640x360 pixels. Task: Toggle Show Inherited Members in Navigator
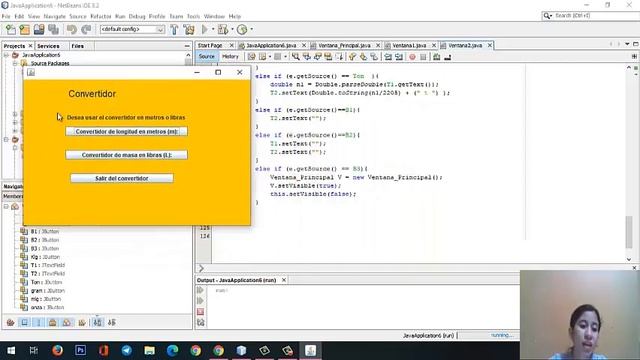click(10, 322)
